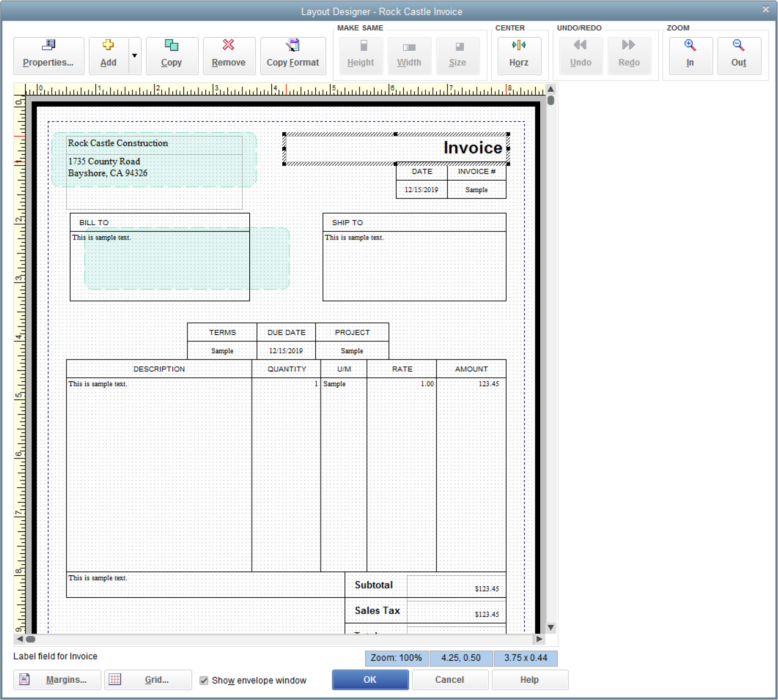Select the PROJECT column header
This screenshot has width=778, height=700.
click(353, 332)
